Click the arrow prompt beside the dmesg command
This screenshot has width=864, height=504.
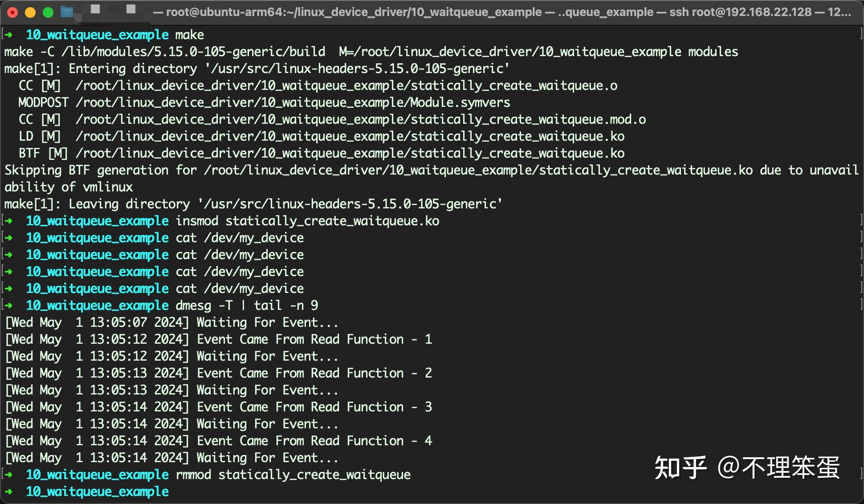[x=9, y=305]
